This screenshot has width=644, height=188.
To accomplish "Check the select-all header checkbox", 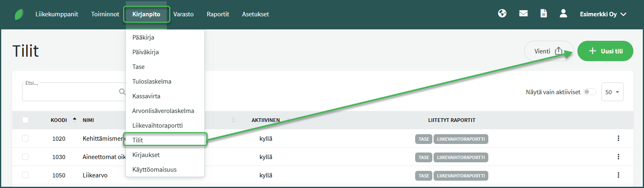I will (25, 120).
